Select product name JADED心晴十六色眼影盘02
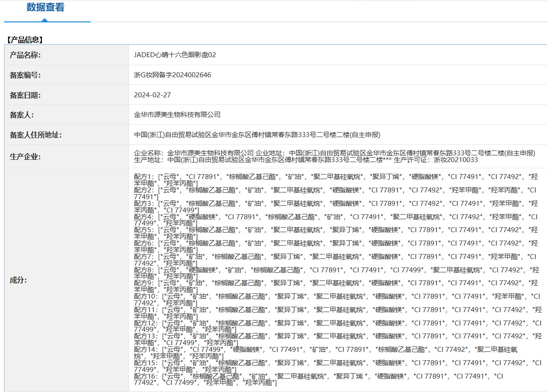This screenshot has height=392, width=547. click(175, 55)
